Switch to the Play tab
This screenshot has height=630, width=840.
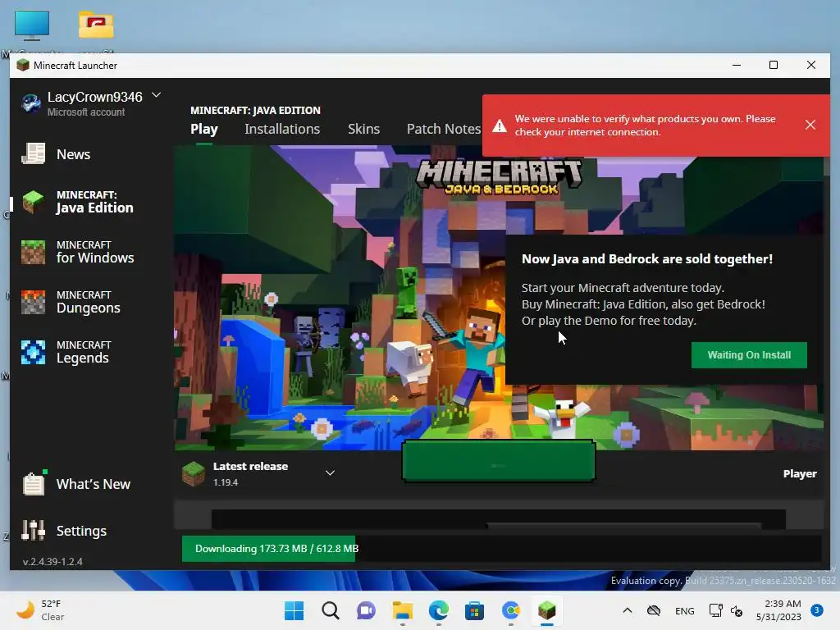tap(204, 129)
